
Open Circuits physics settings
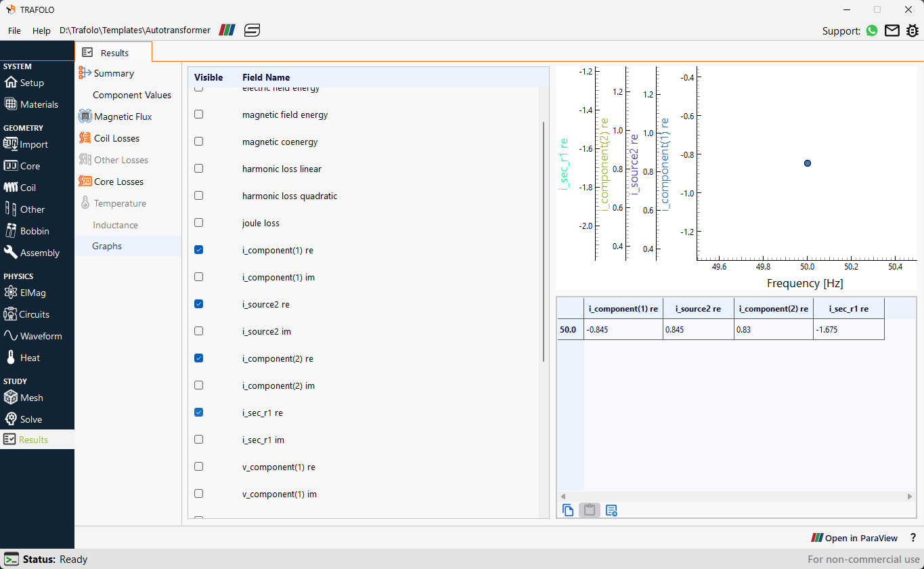click(27, 314)
